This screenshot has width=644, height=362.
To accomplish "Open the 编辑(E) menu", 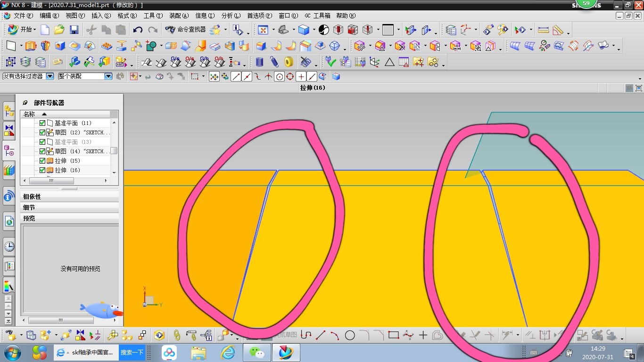I will coord(49,16).
